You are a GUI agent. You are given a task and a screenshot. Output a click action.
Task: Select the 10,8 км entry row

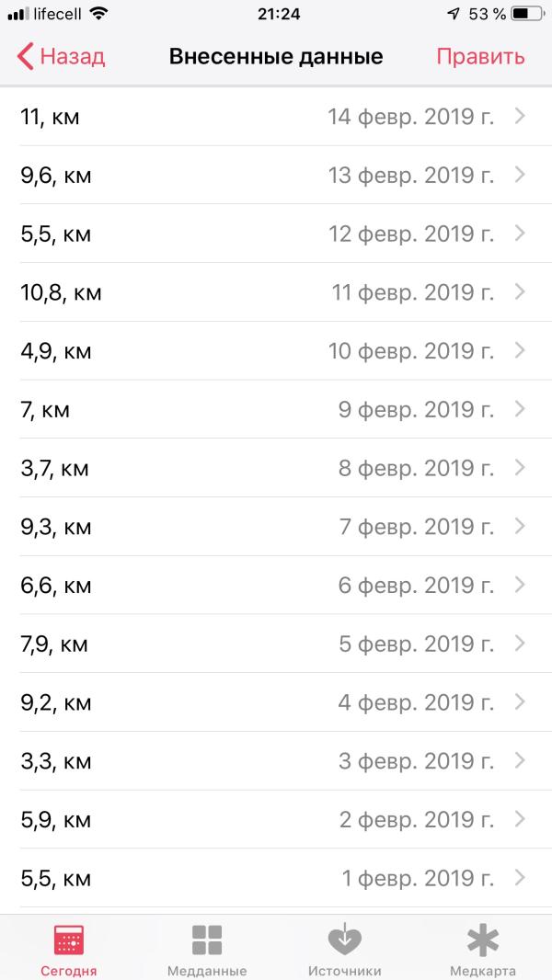tap(276, 291)
